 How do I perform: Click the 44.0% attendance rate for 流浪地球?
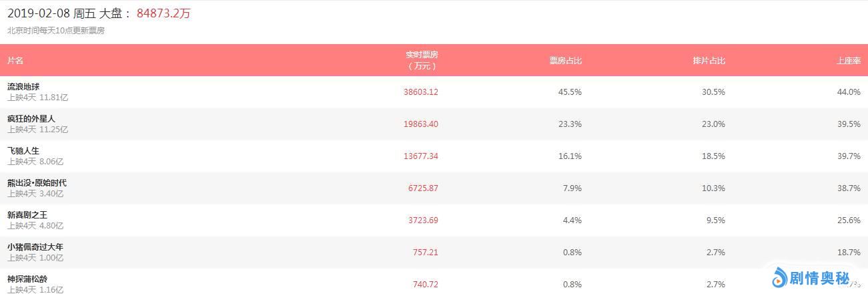tap(849, 92)
